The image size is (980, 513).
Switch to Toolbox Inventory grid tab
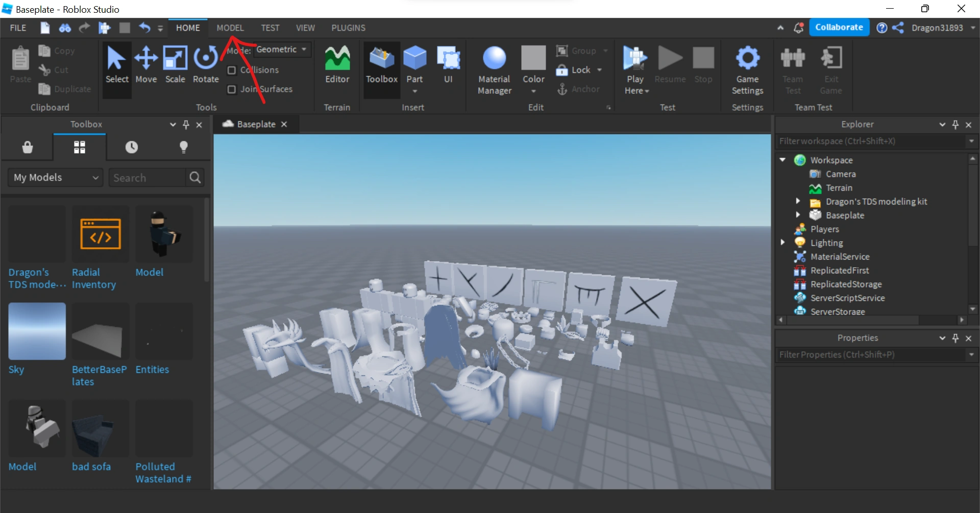click(x=80, y=147)
